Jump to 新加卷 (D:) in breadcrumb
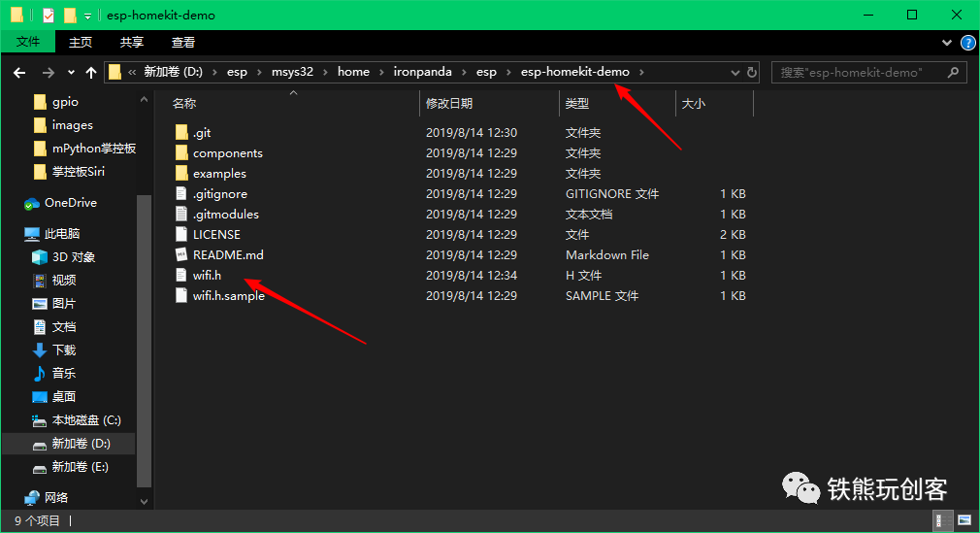Screen dimensions: 980x533 point(173,72)
